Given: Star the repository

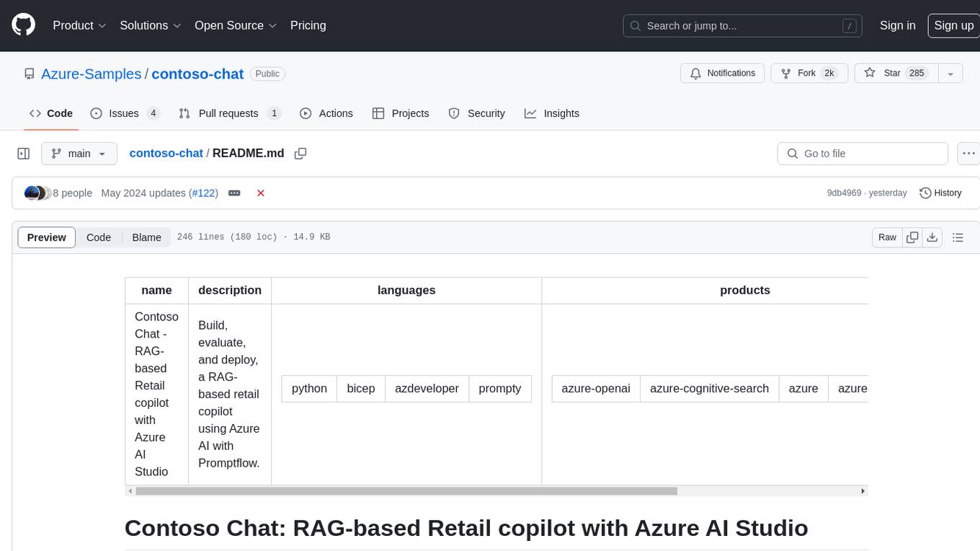Looking at the screenshot, I should [x=896, y=73].
